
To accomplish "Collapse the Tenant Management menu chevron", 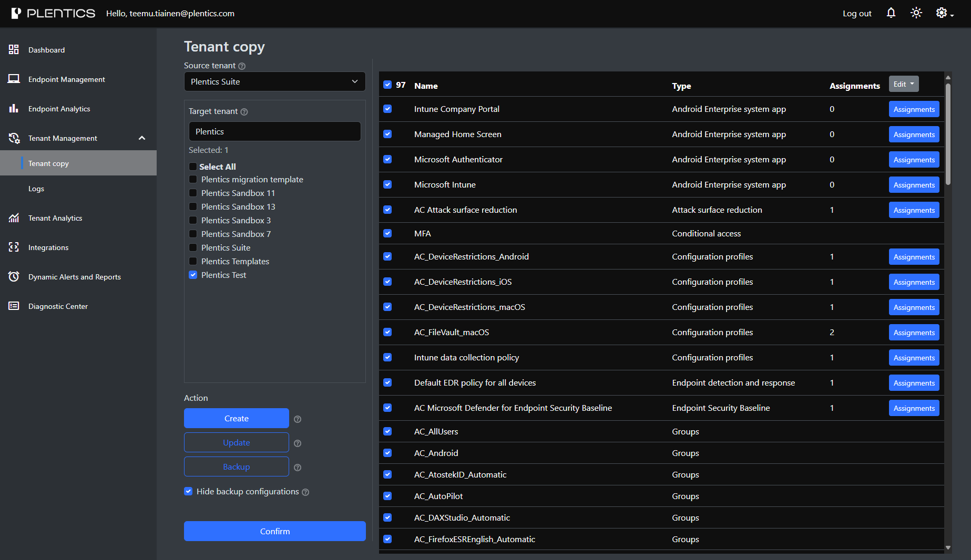I will click(142, 138).
